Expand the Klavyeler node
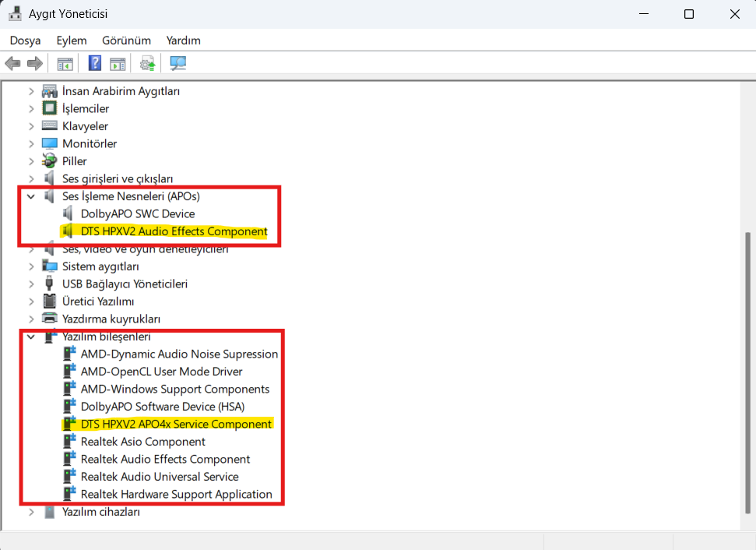Image resolution: width=756 pixels, height=550 pixels. click(x=31, y=126)
